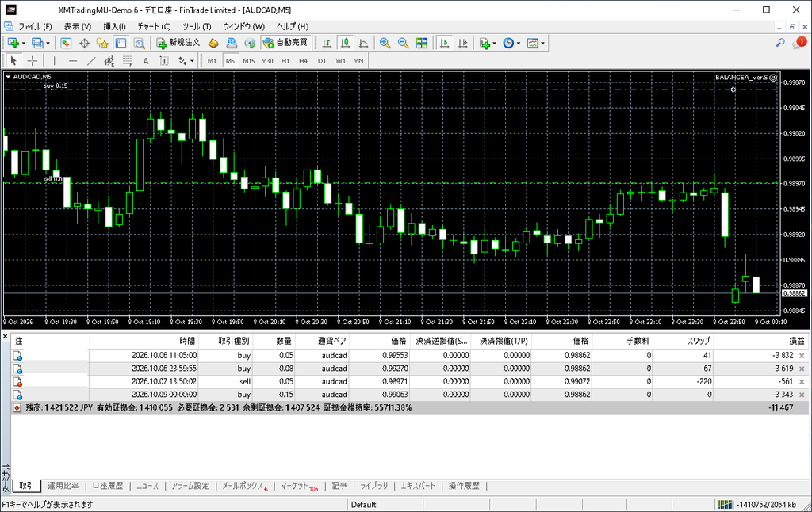Switch to the 口座履歴 tab

pos(108,486)
